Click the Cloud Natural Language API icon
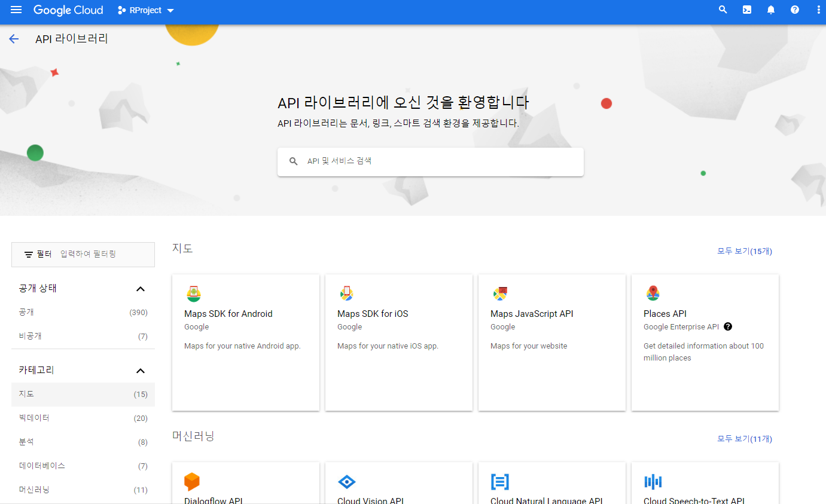 [x=500, y=482]
